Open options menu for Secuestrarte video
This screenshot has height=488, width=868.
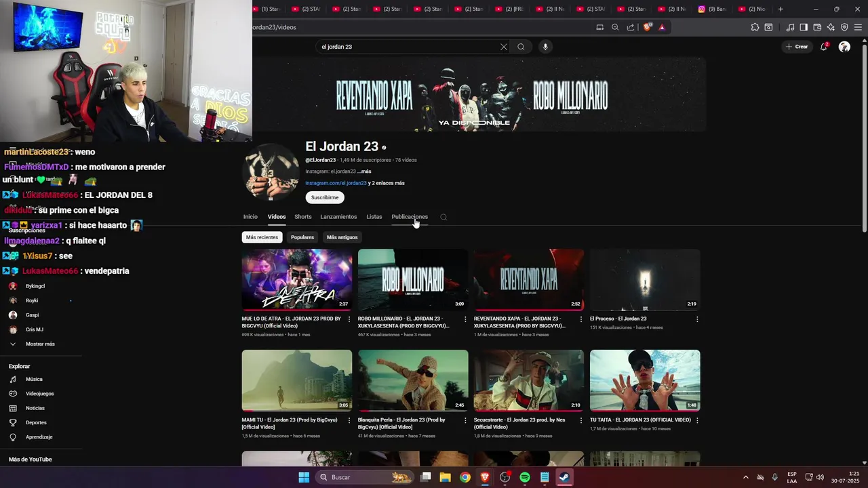581,420
